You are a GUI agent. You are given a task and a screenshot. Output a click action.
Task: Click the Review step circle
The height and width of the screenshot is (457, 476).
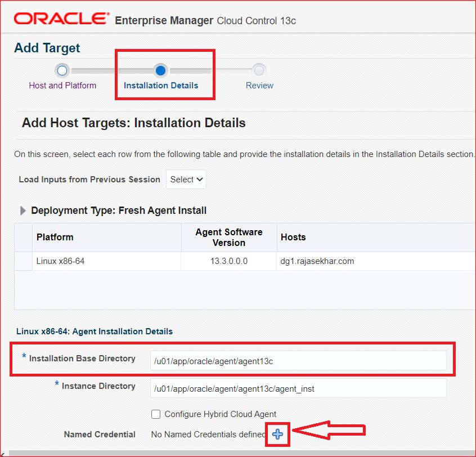259,70
